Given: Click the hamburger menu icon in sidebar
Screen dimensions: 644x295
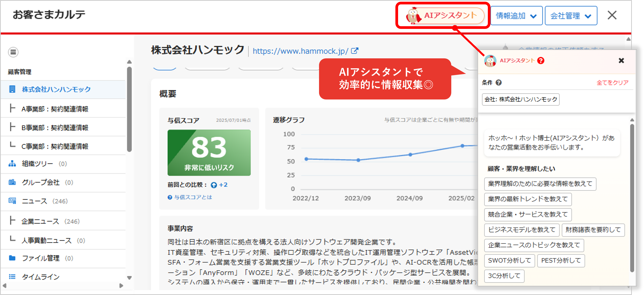Looking at the screenshot, I should pyautogui.click(x=13, y=52).
